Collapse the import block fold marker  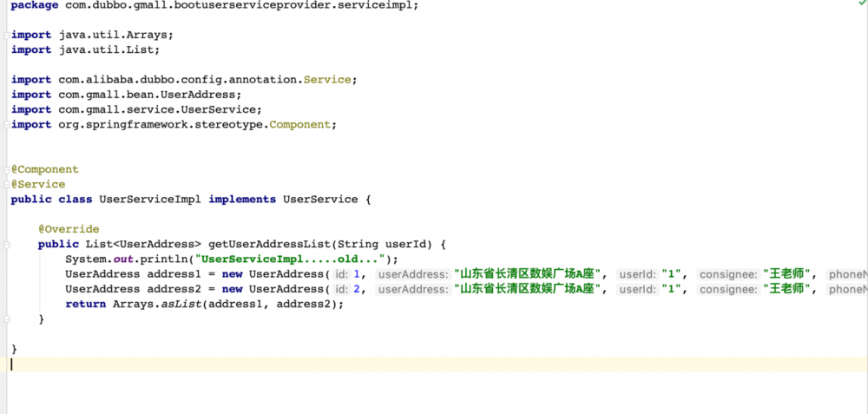click(6, 35)
